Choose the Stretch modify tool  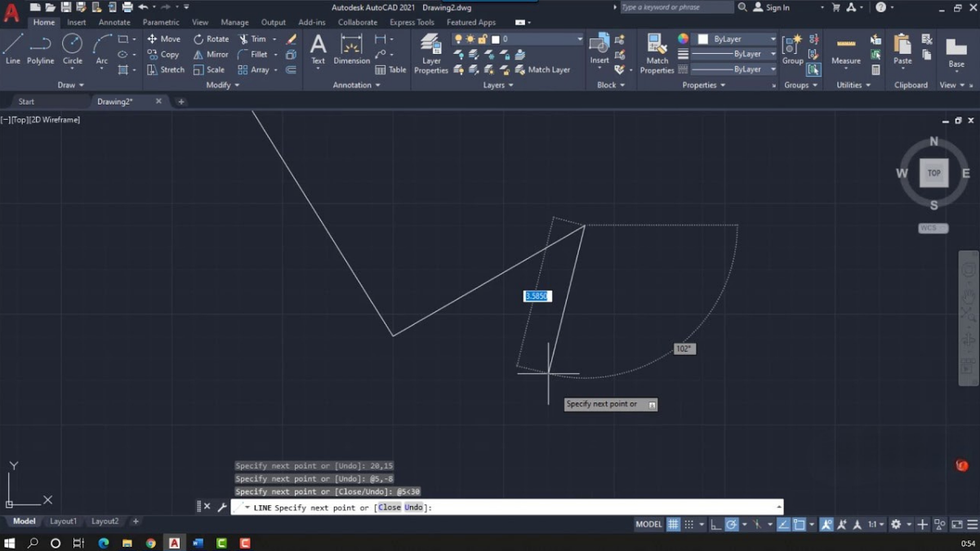coord(166,69)
